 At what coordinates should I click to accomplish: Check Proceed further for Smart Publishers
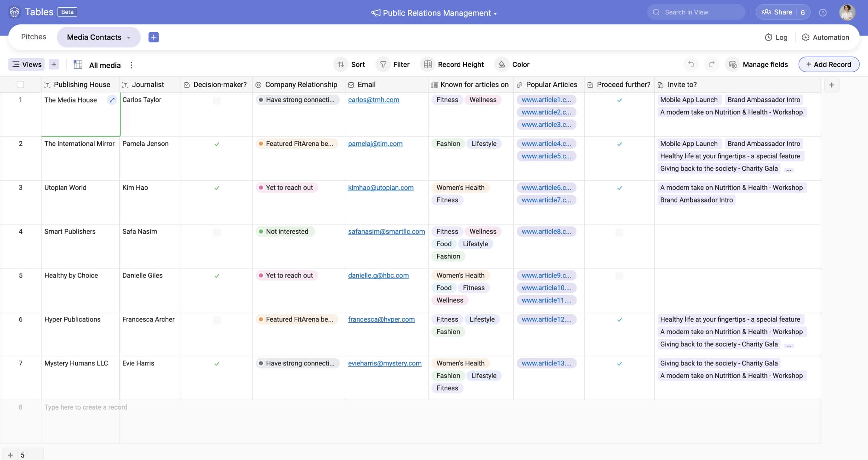(619, 232)
